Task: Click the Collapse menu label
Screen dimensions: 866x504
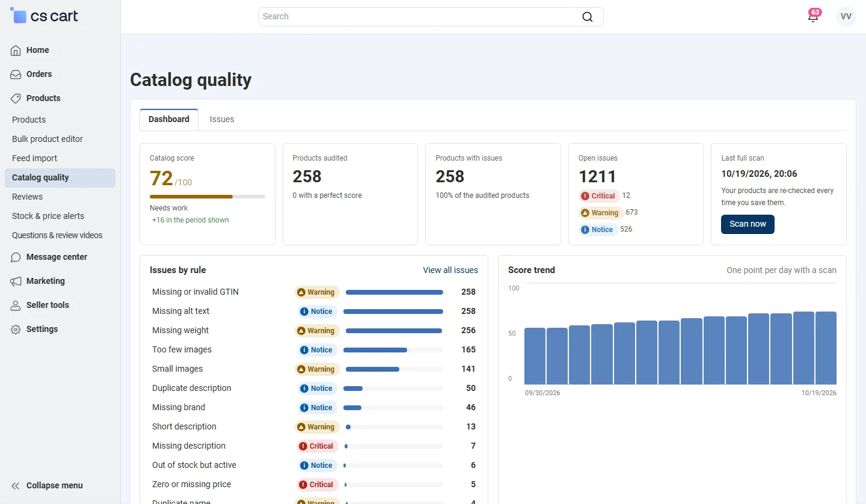Action: 55,485
